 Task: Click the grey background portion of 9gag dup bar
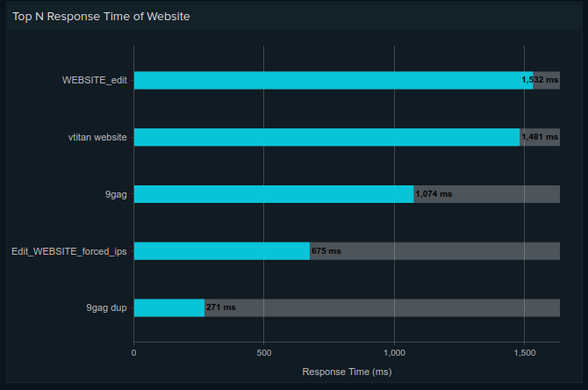(395, 308)
